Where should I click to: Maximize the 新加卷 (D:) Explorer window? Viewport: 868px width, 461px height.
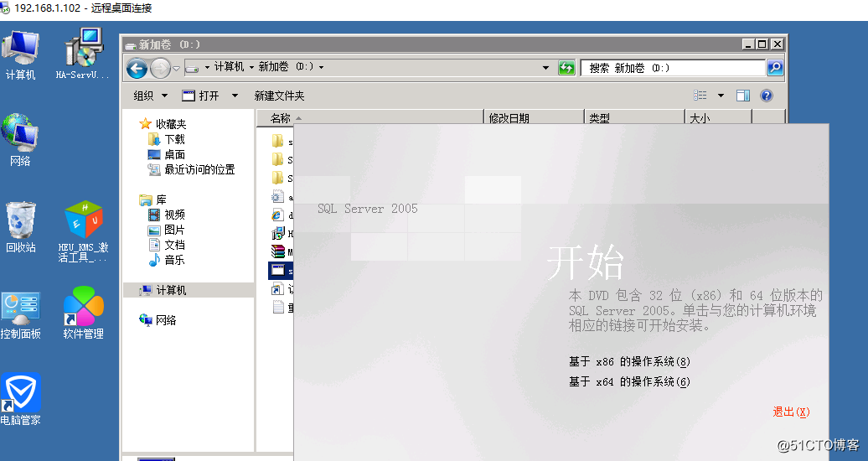pos(762,44)
